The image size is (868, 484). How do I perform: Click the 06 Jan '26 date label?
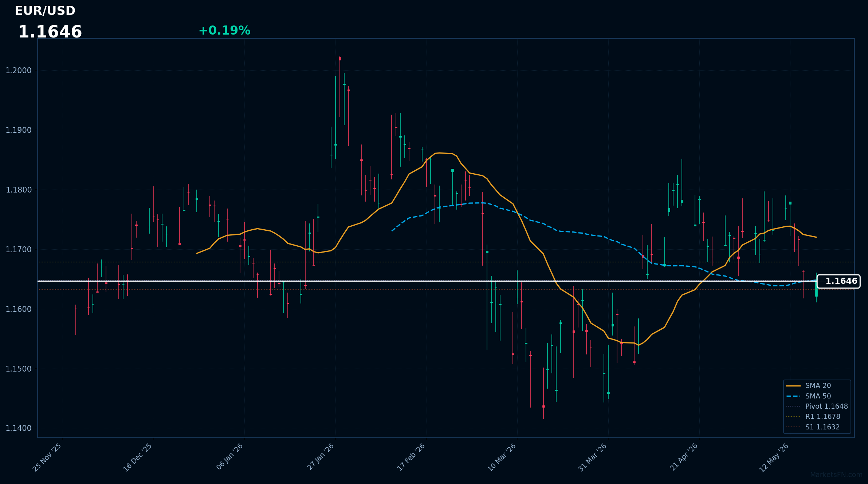(x=229, y=457)
